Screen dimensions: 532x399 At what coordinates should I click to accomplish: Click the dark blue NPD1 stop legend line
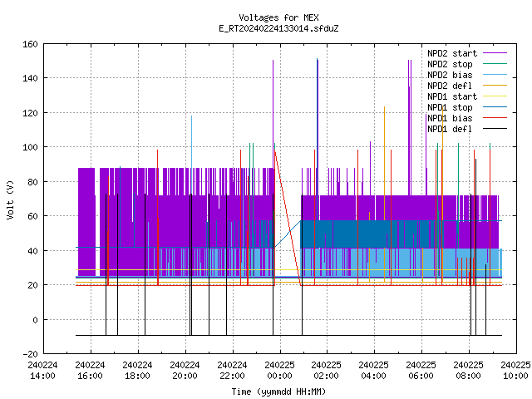click(x=495, y=107)
